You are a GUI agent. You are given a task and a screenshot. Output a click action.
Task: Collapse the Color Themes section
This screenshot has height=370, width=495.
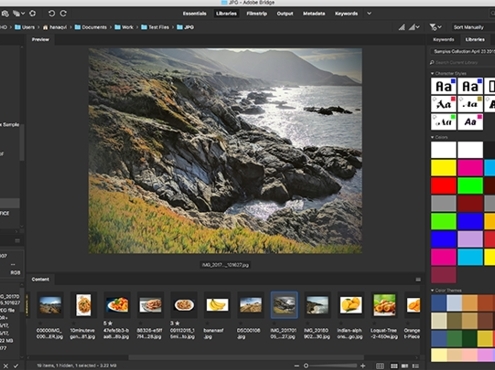(432, 290)
